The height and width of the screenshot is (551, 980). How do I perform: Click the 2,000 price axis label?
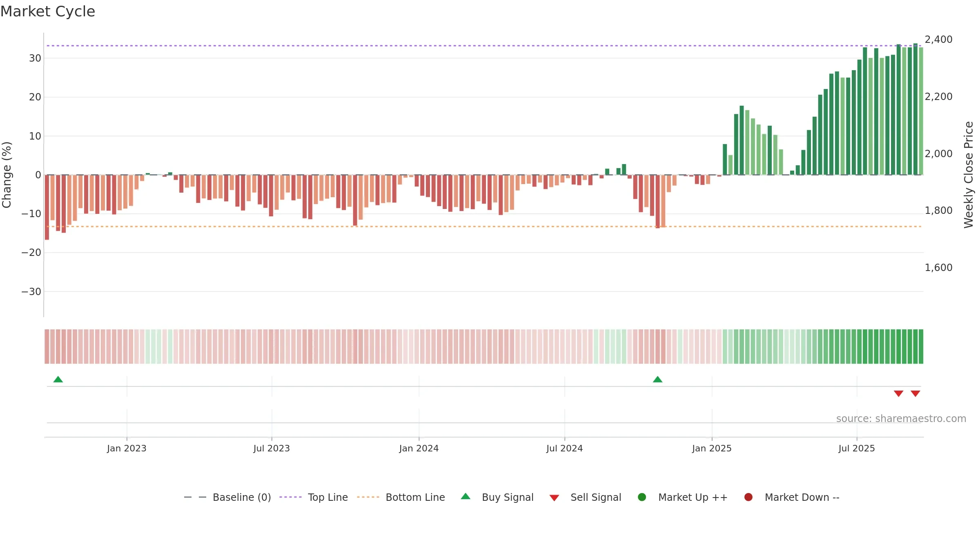pyautogui.click(x=938, y=154)
